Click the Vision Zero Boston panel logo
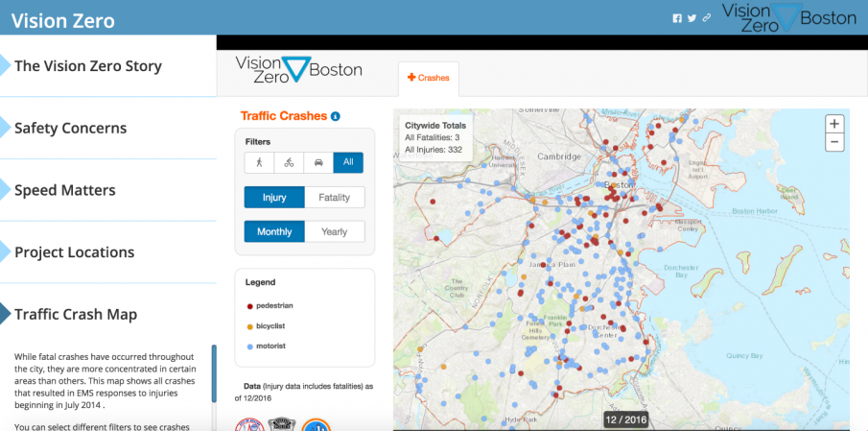The height and width of the screenshot is (431, 868). tap(298, 70)
